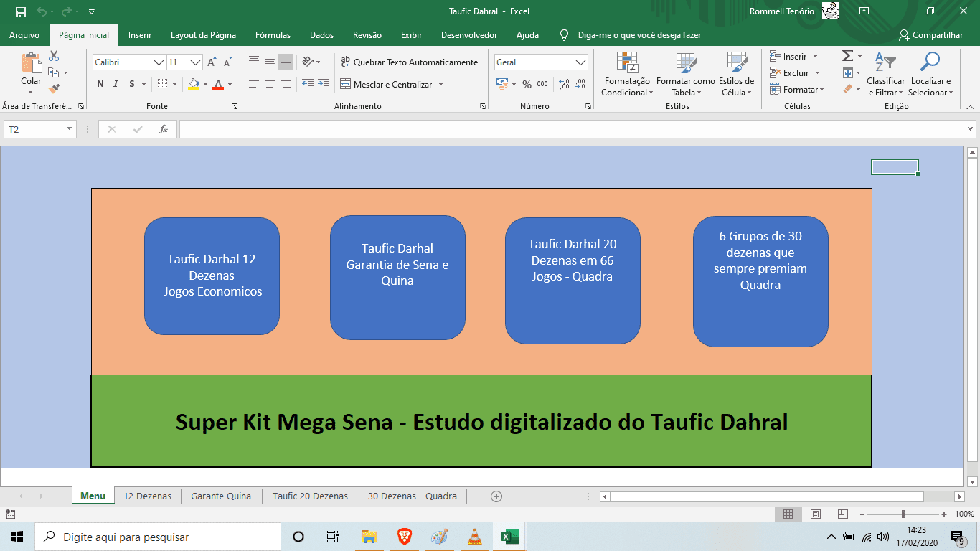Open the Geral number format dropdown
The width and height of the screenshot is (980, 551).
pyautogui.click(x=581, y=62)
